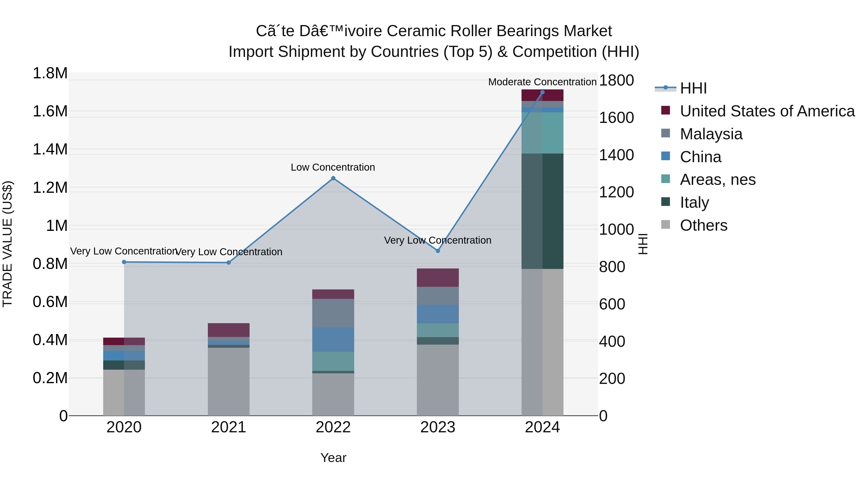Screen dimensions: 868x488
Task: Click the 'Moderate Concentration' annotation
Action: [542, 82]
